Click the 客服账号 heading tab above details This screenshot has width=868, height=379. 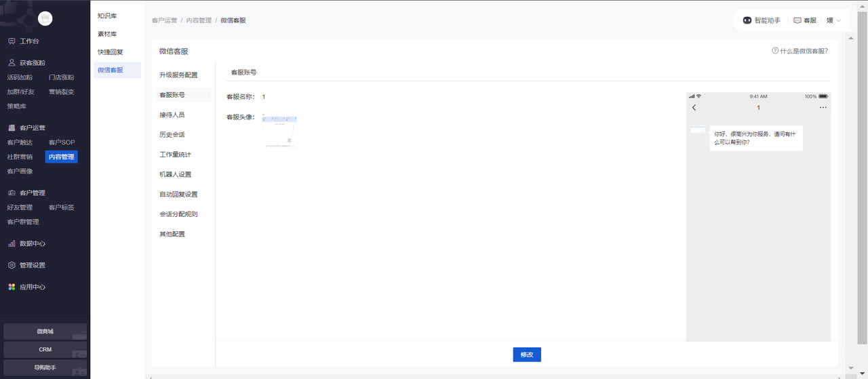[243, 72]
